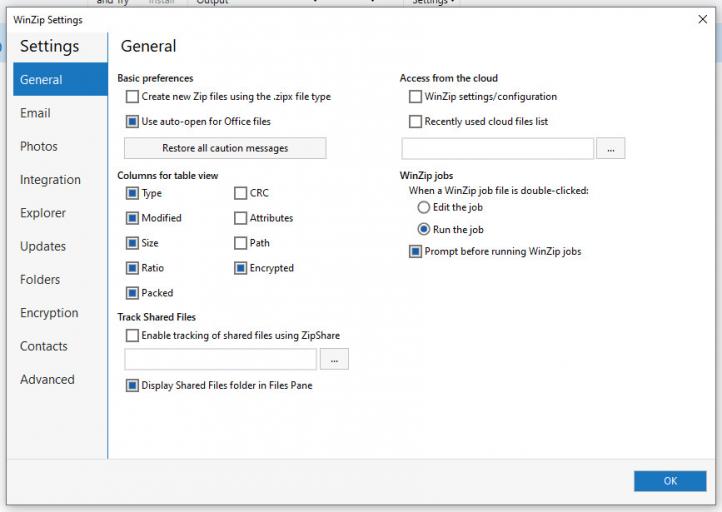
Task: Enable tracking of shared files using ZipShare
Action: [132, 335]
